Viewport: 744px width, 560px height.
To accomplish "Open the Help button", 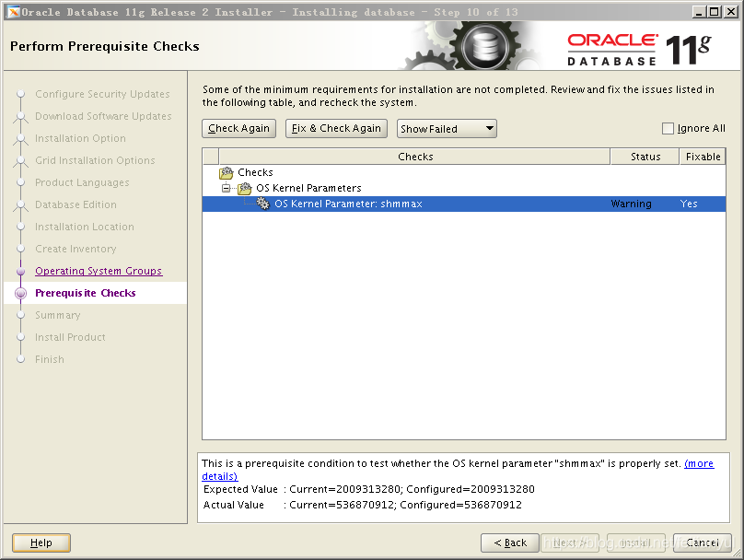I will point(41,542).
